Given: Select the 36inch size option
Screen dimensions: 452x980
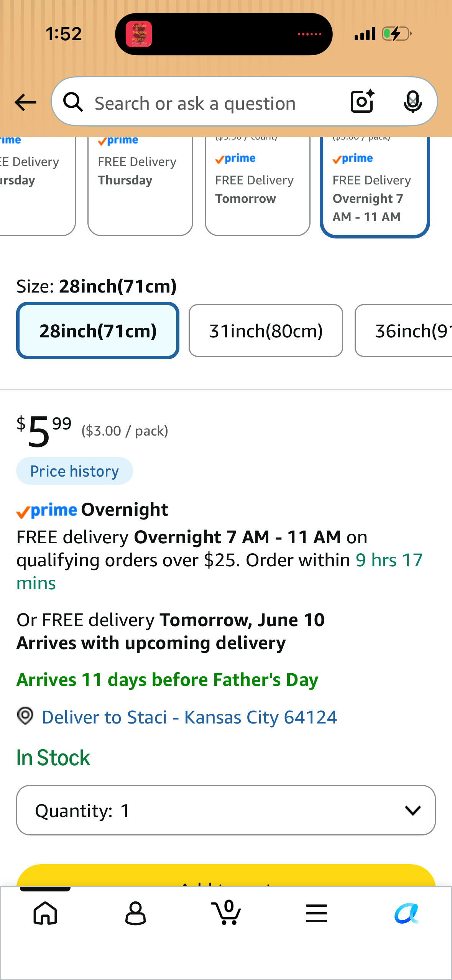Looking at the screenshot, I should point(403,331).
